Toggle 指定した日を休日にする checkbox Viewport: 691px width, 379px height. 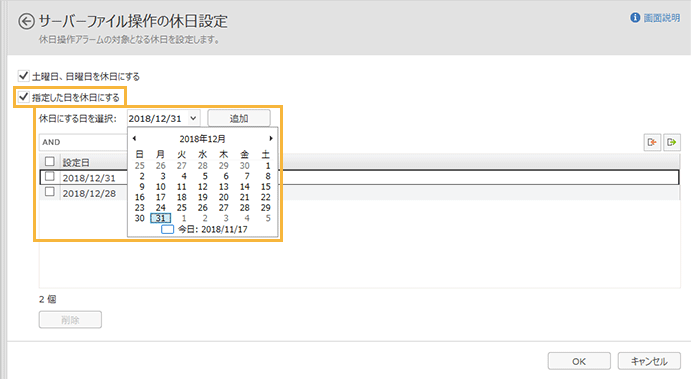[x=24, y=97]
